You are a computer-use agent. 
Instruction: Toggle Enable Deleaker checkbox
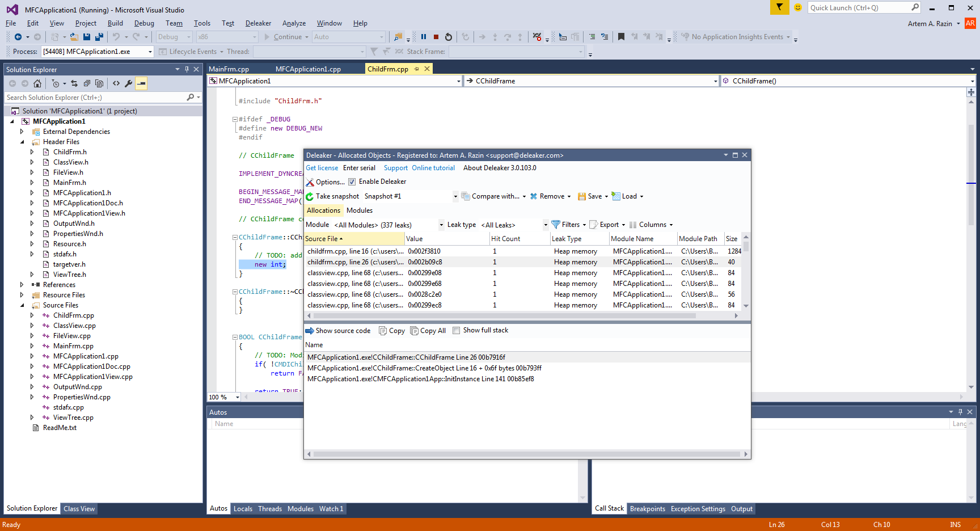tap(352, 182)
